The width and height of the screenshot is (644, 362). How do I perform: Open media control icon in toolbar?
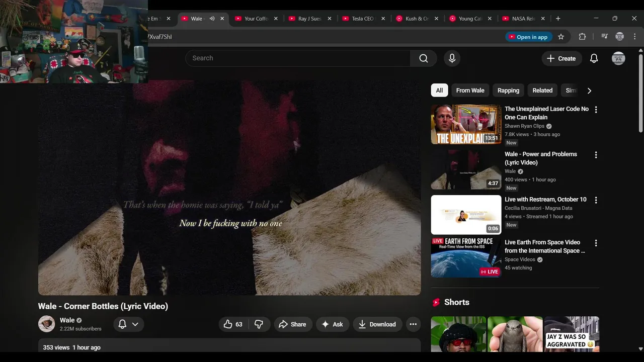tap(604, 37)
